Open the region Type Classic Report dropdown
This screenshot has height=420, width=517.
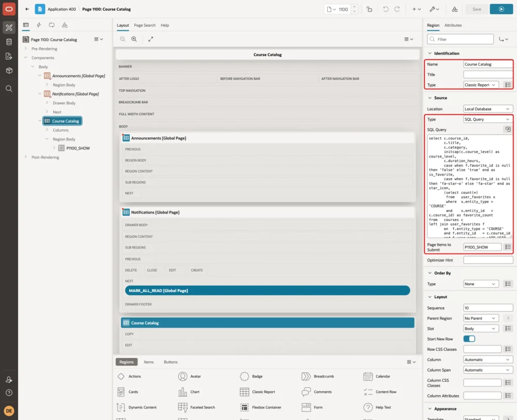coord(481,85)
